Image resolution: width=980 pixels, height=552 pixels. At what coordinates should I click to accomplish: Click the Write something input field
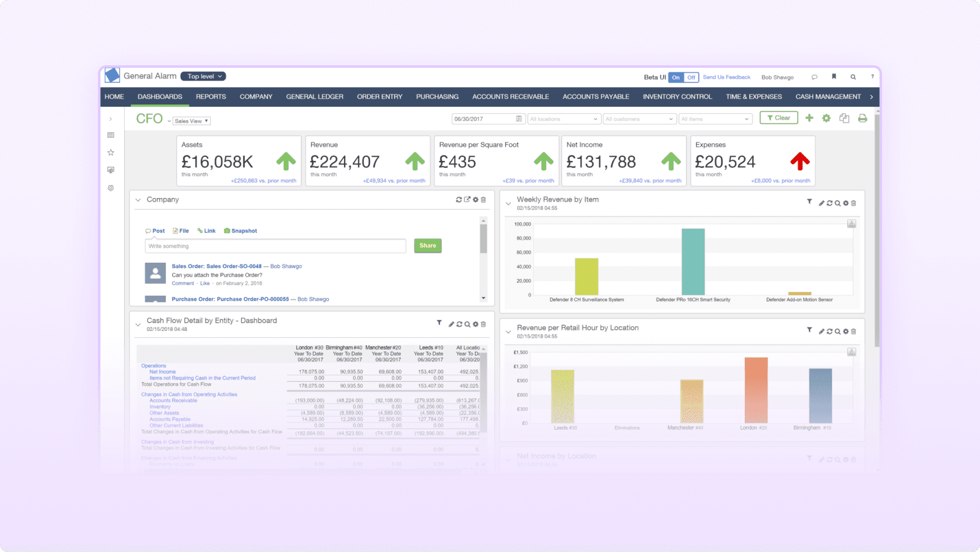pos(275,246)
